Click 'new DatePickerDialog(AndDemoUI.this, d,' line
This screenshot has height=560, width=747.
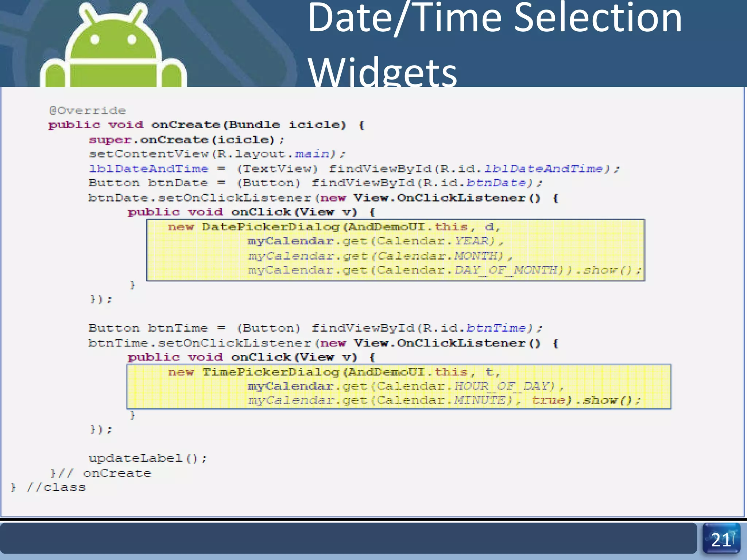pos(334,227)
